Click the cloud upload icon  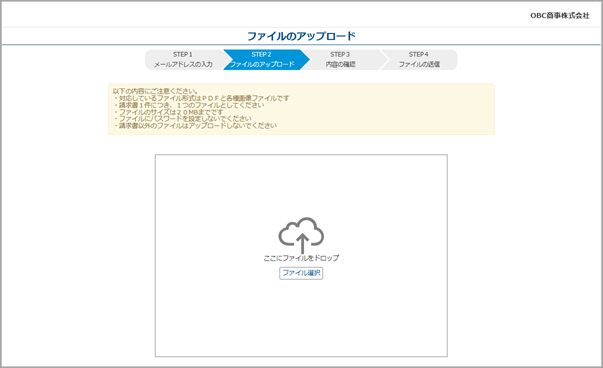tap(301, 235)
